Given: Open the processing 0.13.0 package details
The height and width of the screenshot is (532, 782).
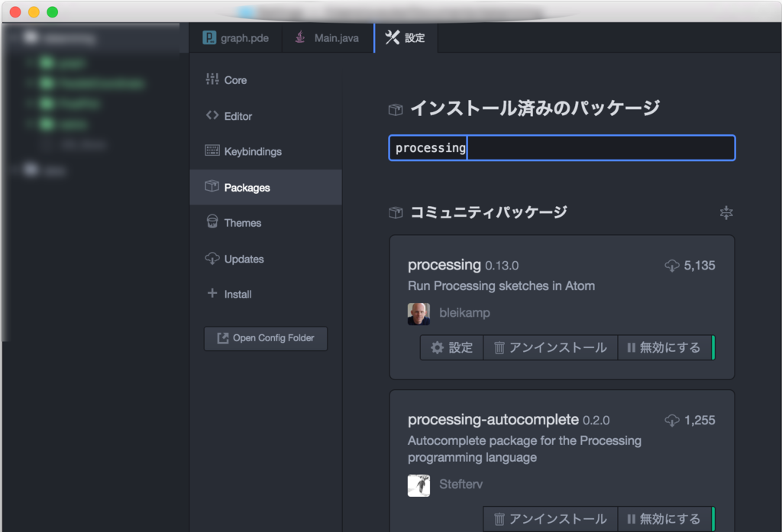Looking at the screenshot, I should pos(444,265).
